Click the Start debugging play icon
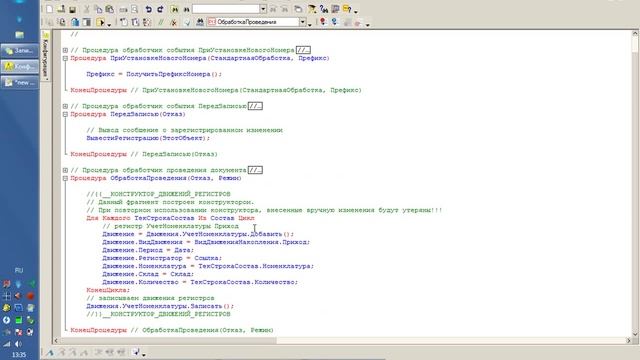 coord(100,22)
